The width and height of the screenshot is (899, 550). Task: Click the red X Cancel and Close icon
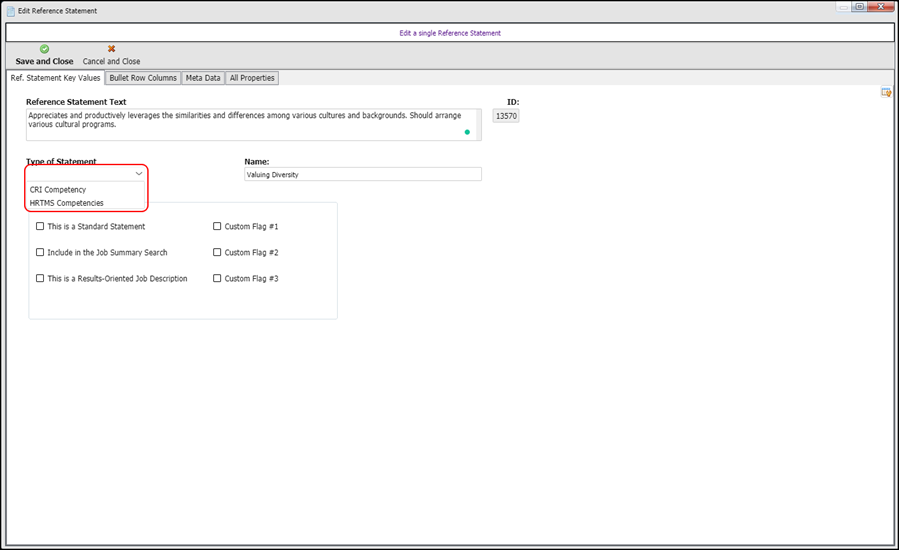(111, 49)
